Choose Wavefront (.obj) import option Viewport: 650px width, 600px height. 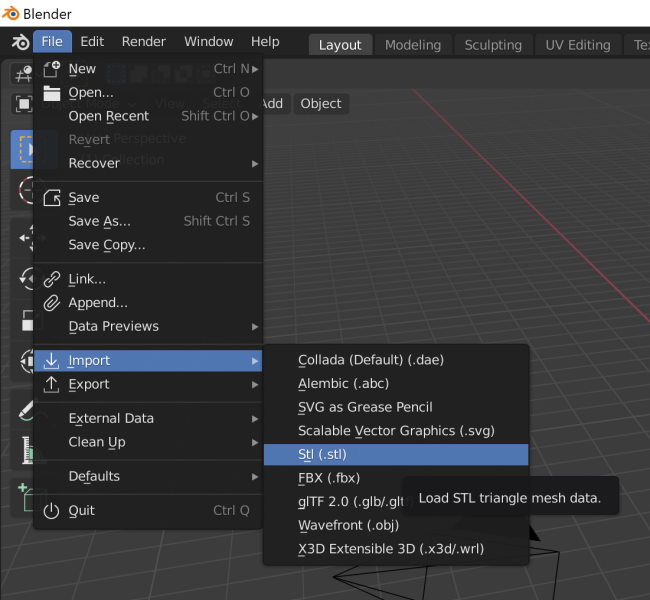396,525
